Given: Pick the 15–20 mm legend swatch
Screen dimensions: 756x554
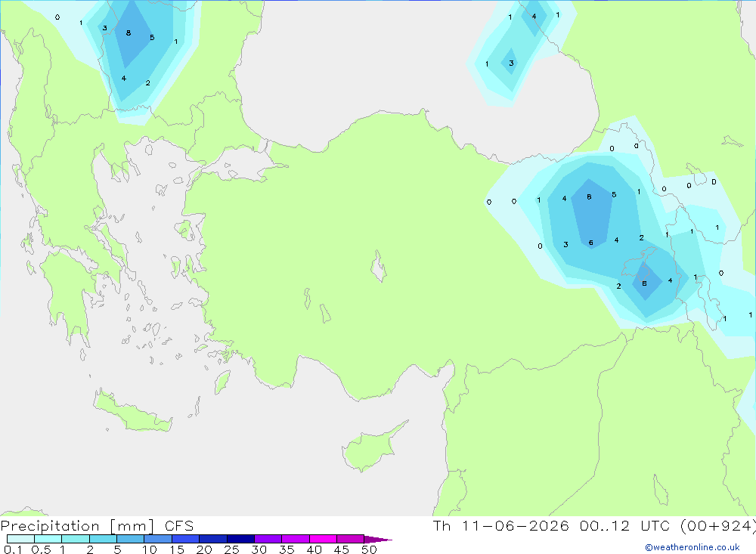Looking at the screenshot, I should 186,539.
